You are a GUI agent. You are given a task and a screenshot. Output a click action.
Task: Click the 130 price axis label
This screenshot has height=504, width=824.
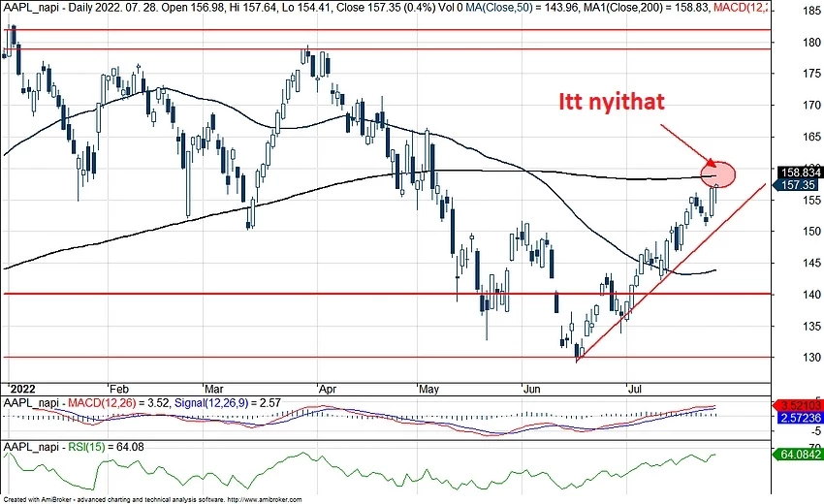(x=812, y=358)
